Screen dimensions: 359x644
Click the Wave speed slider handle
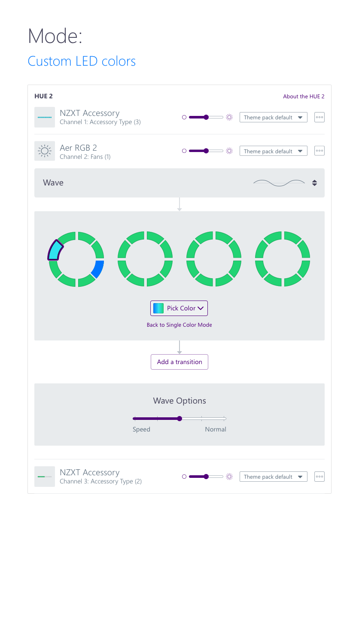(179, 419)
